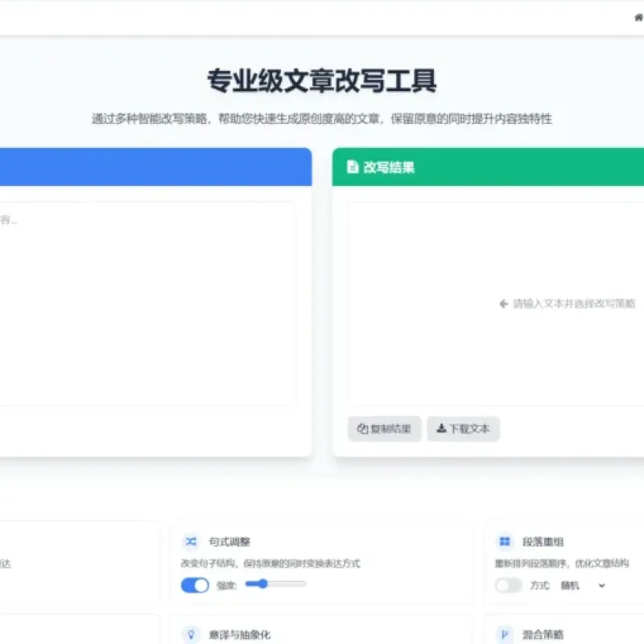The image size is (644, 644).
Task: Enable the 段落重组 toggle switch
Action: tap(509, 585)
